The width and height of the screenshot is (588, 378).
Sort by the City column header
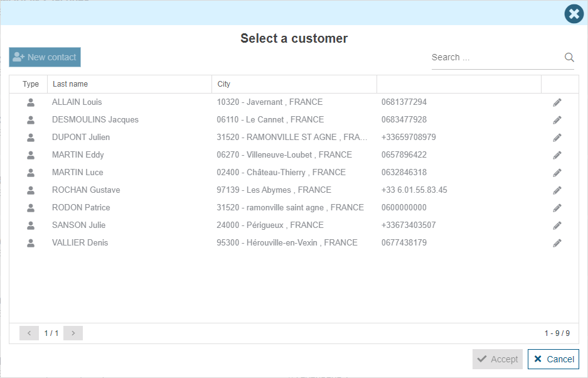pyautogui.click(x=224, y=84)
